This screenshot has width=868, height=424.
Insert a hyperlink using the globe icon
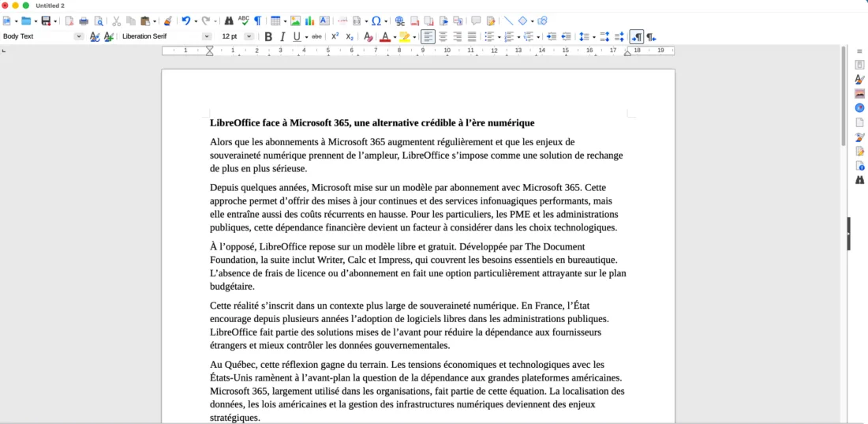point(400,21)
